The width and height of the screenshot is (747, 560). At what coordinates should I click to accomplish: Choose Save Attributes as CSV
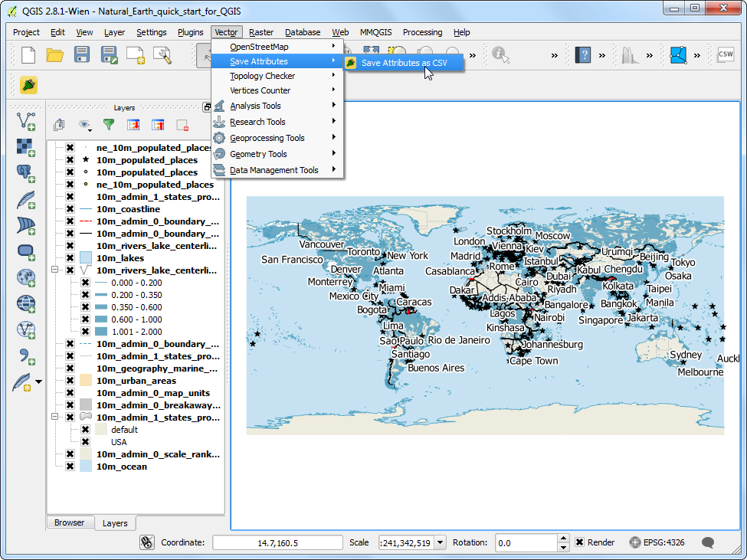pos(403,63)
